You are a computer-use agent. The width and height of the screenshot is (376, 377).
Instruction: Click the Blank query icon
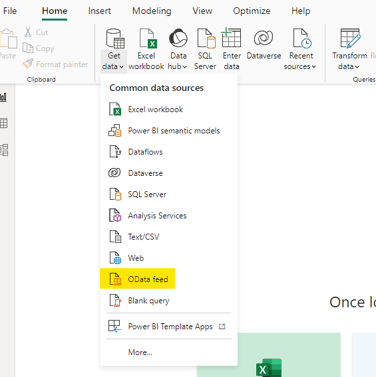[115, 301]
